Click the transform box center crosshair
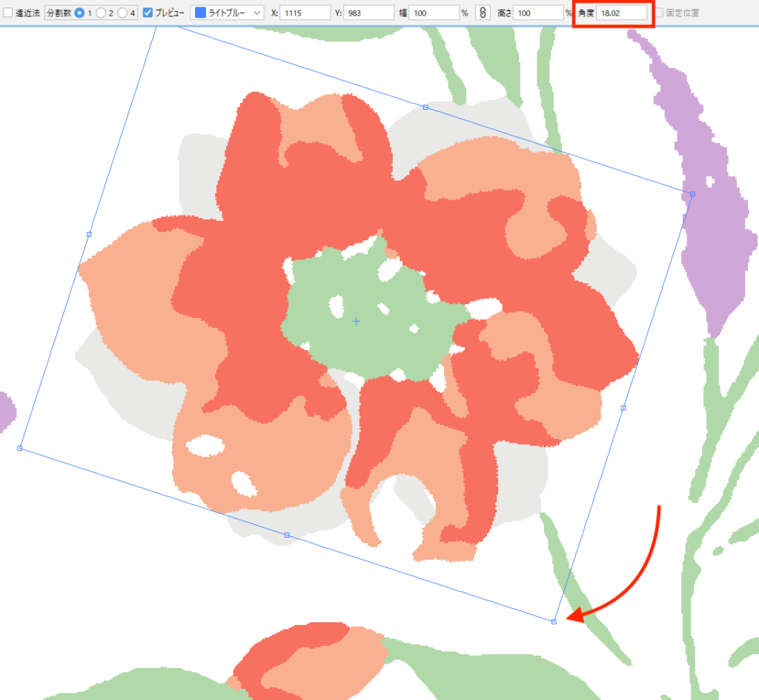 pos(357,321)
